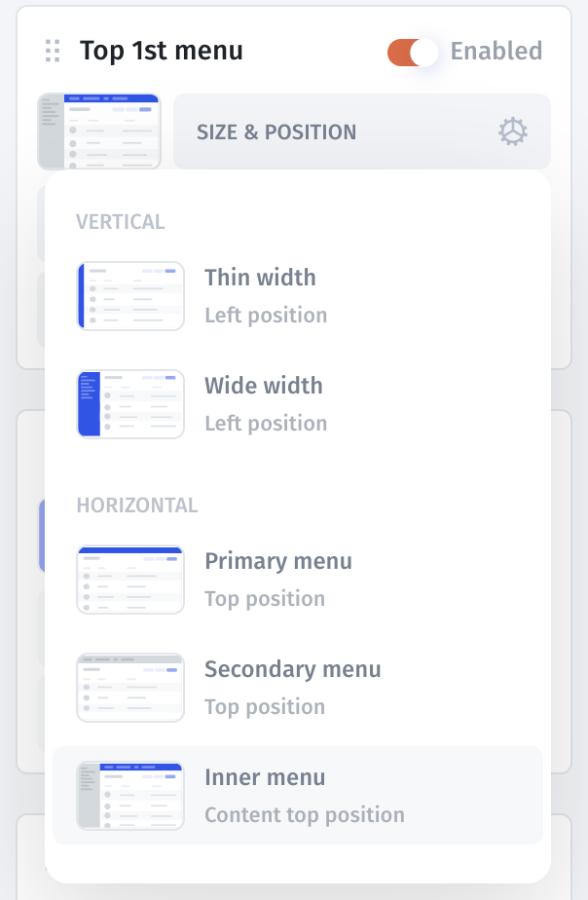Click Left position under Thin width
The width and height of the screenshot is (588, 900).
(266, 316)
